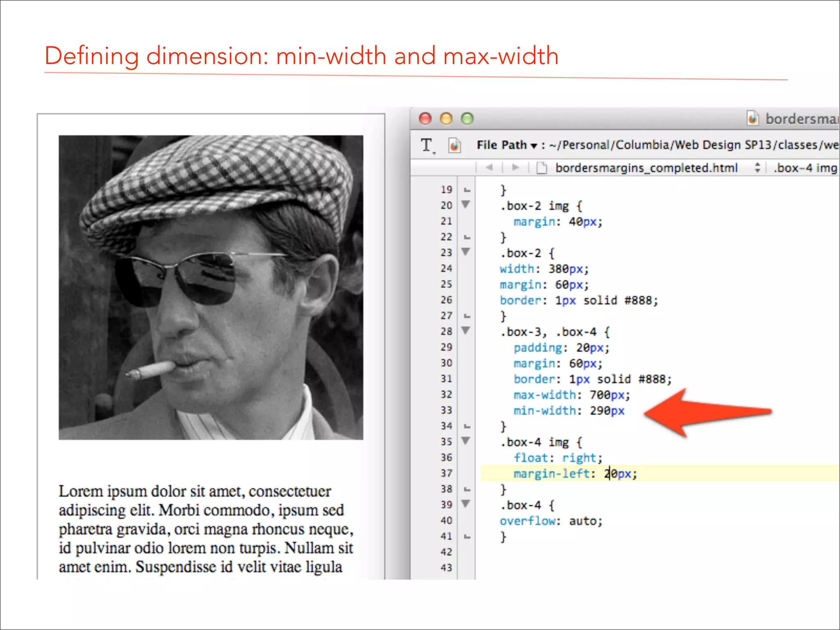Click the text options T icon
This screenshot has width=840, height=630.
[427, 145]
